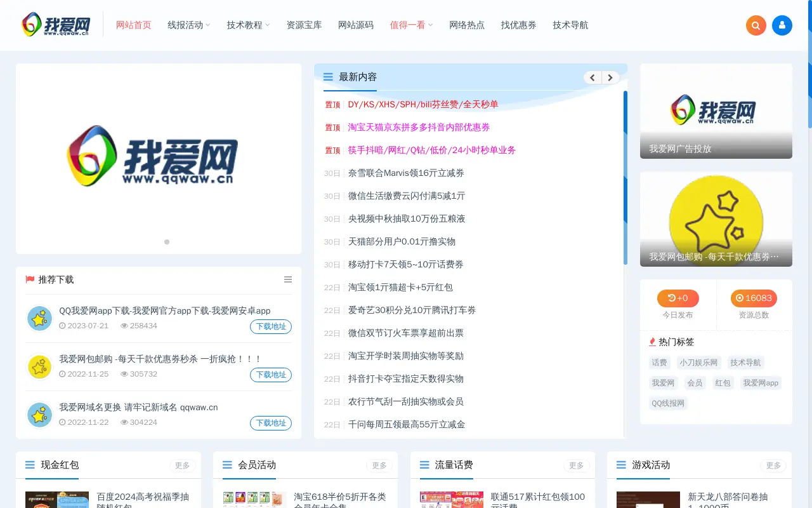
Task: Open the 淘宝天猫京东拼多多抖音内部优惠券 link
Action: [419, 127]
